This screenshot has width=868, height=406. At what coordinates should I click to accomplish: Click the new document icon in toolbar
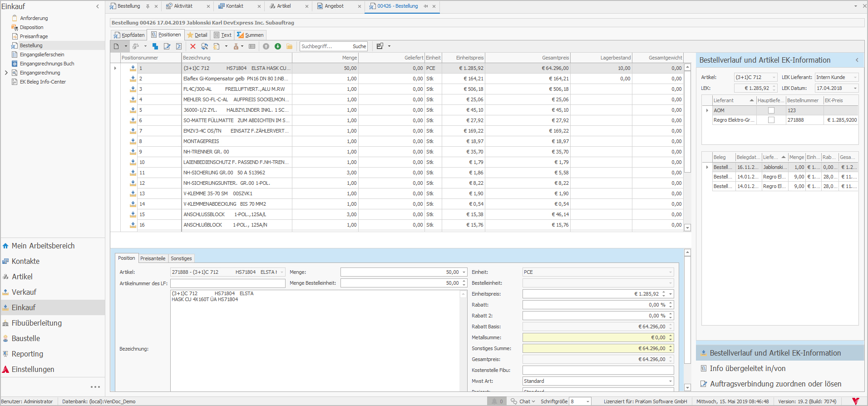click(116, 46)
